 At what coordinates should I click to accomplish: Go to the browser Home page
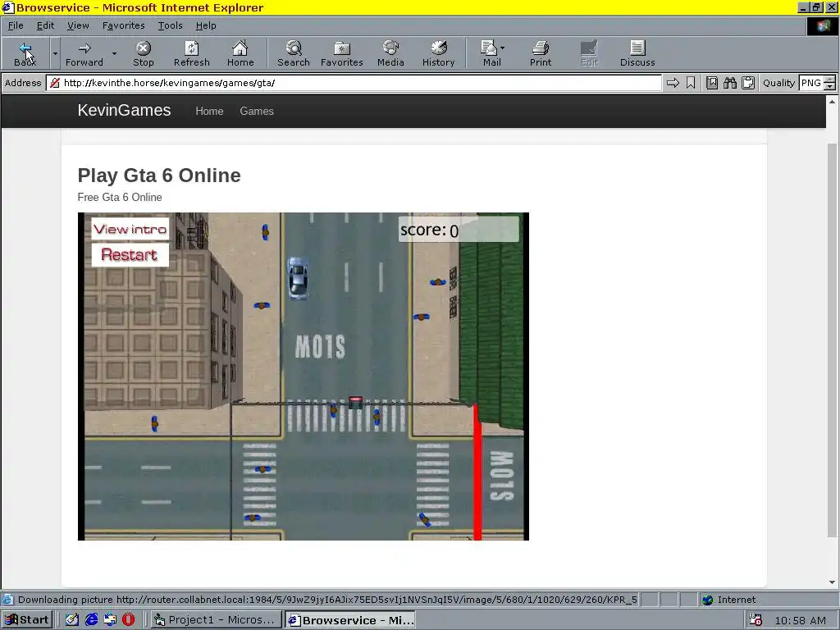[x=240, y=53]
